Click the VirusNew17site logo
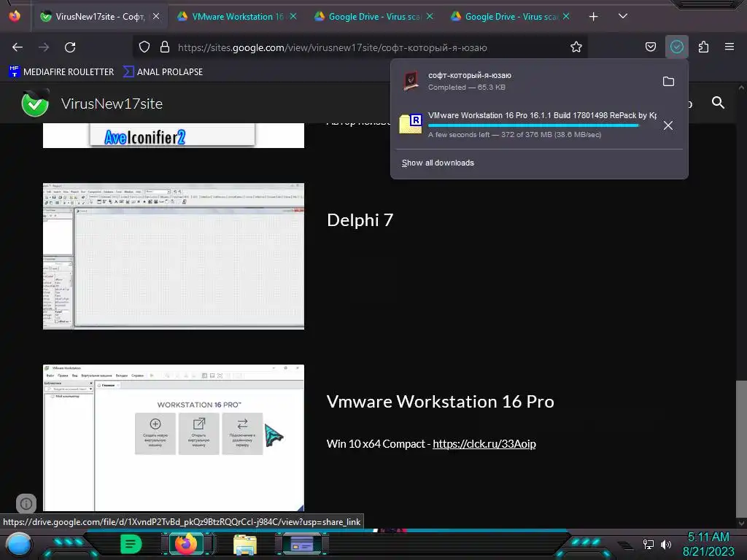747x560 pixels. point(35,104)
